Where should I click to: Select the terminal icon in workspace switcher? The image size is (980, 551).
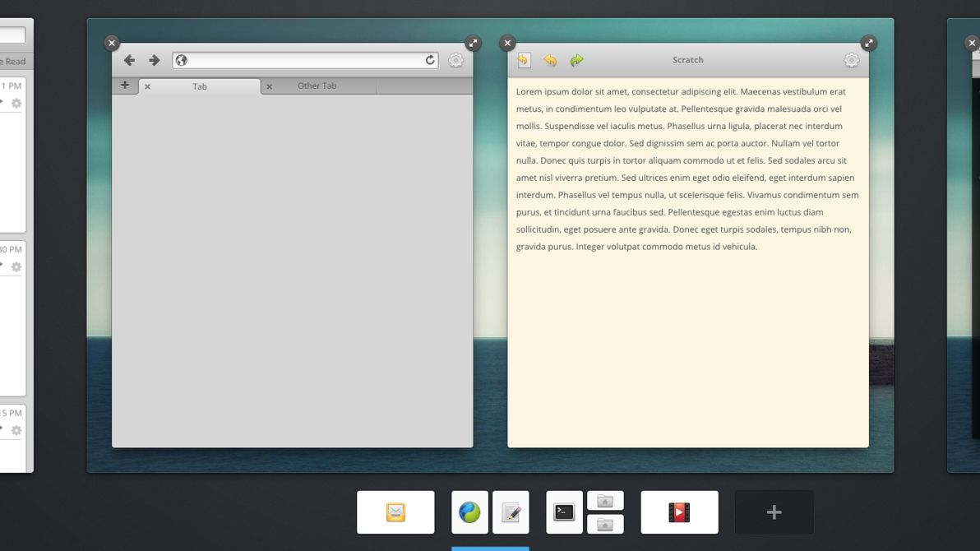[x=564, y=512]
